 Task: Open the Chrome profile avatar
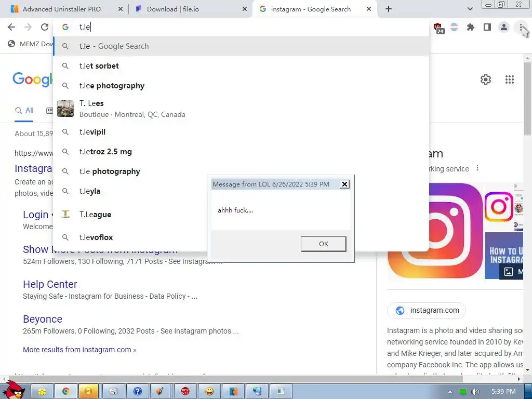point(504,27)
